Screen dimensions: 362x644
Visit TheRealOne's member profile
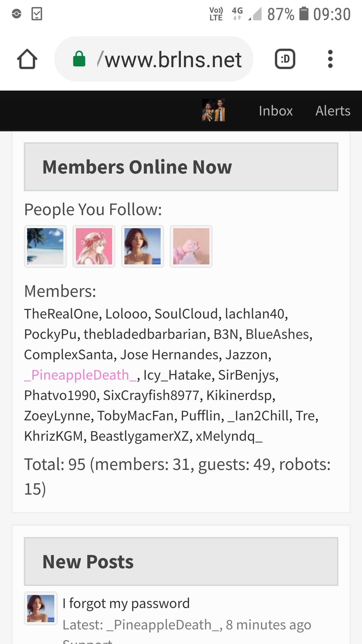(61, 314)
